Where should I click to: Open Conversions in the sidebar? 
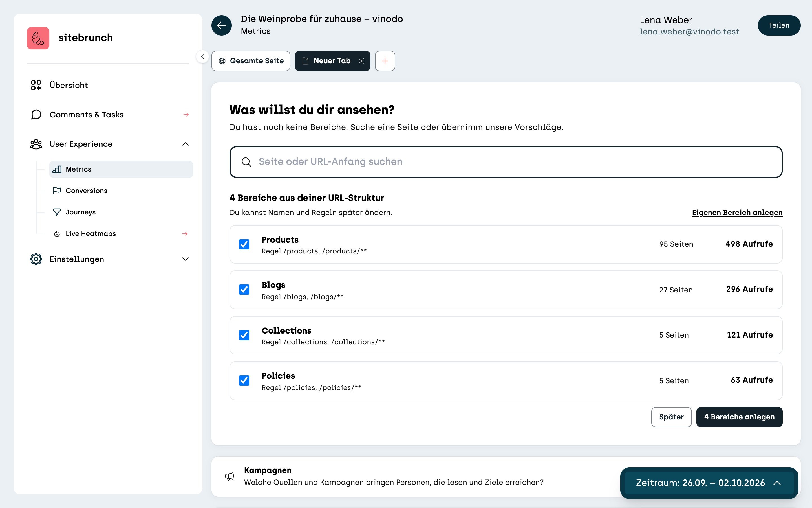pos(121,190)
